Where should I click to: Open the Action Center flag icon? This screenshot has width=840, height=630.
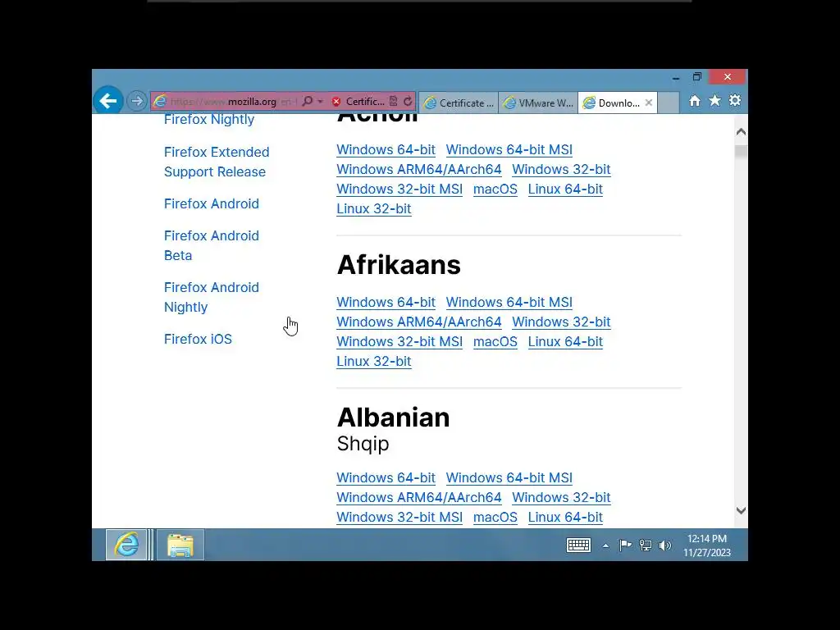(x=625, y=546)
